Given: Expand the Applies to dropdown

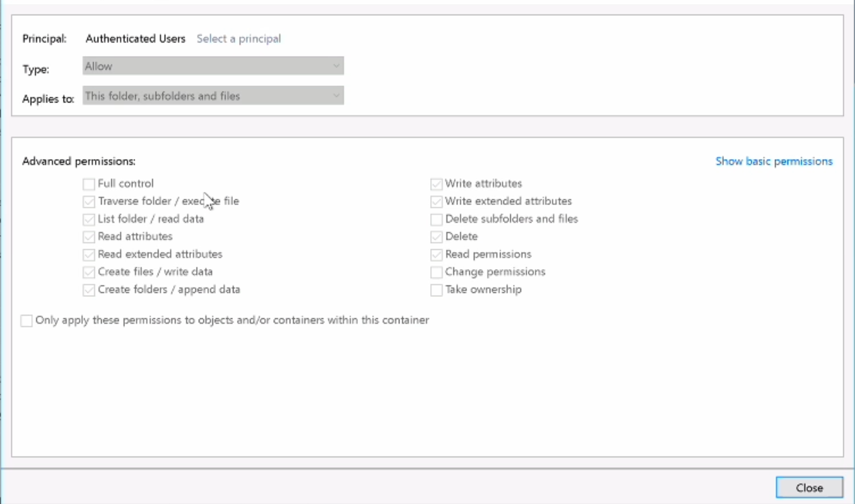Looking at the screenshot, I should pos(213,96).
